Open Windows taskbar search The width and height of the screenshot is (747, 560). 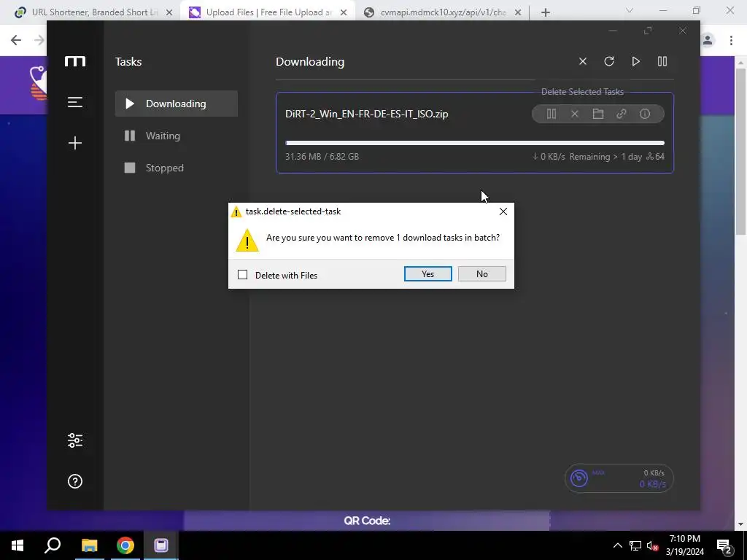coord(53,545)
